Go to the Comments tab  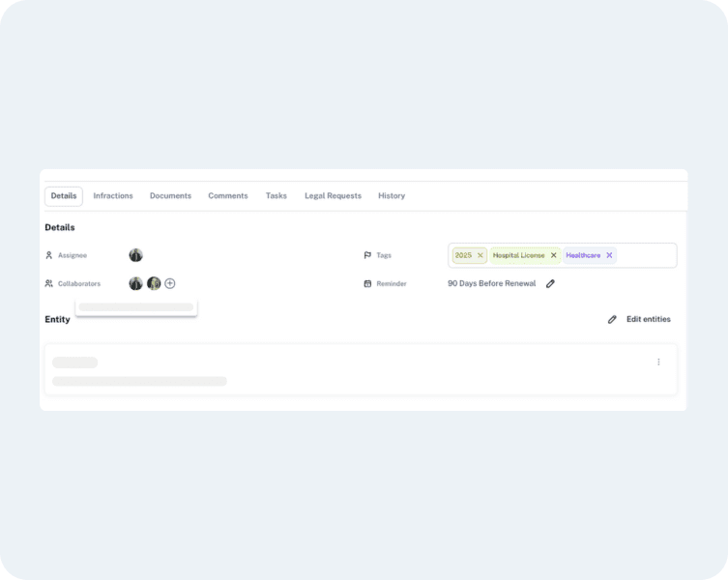[228, 196]
